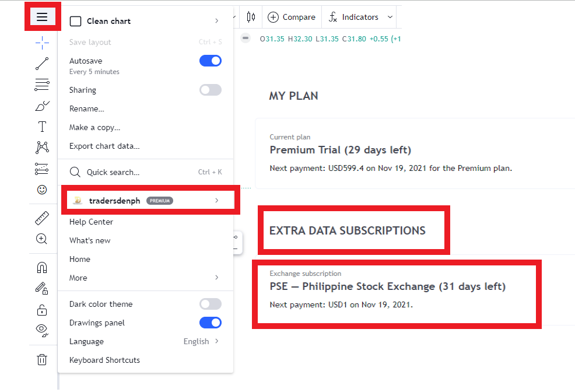Image resolution: width=575 pixels, height=392 pixels.
Task: Tick the Clean chart checkbox
Action: [x=76, y=21]
